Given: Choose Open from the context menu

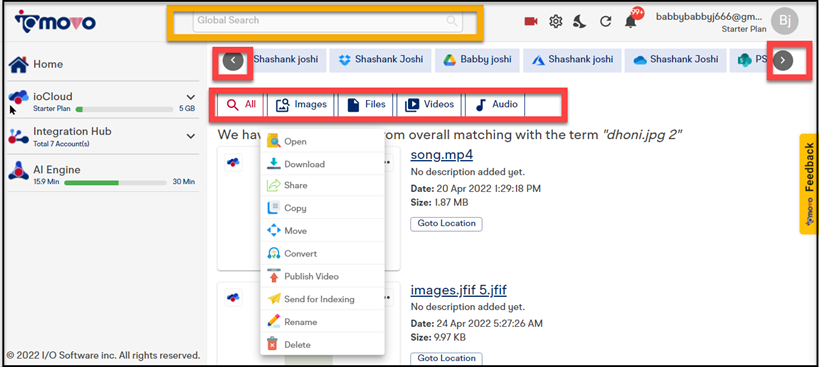Looking at the screenshot, I should click(x=322, y=141).
